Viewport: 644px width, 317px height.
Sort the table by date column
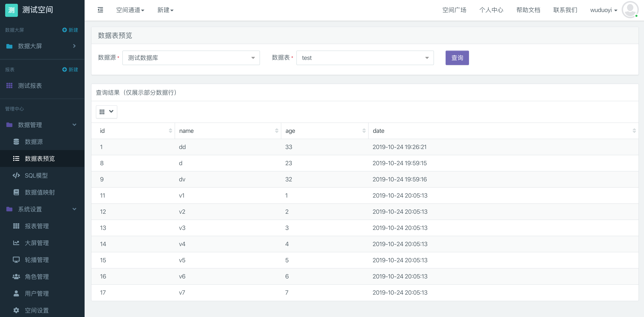coord(634,131)
